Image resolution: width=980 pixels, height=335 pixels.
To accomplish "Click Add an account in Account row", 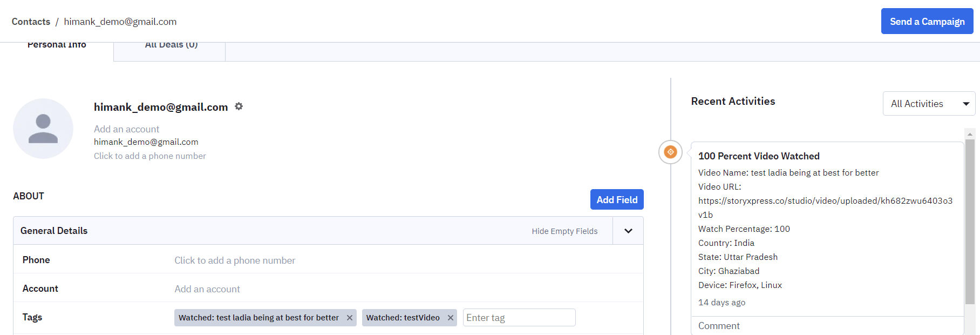I will [207, 289].
